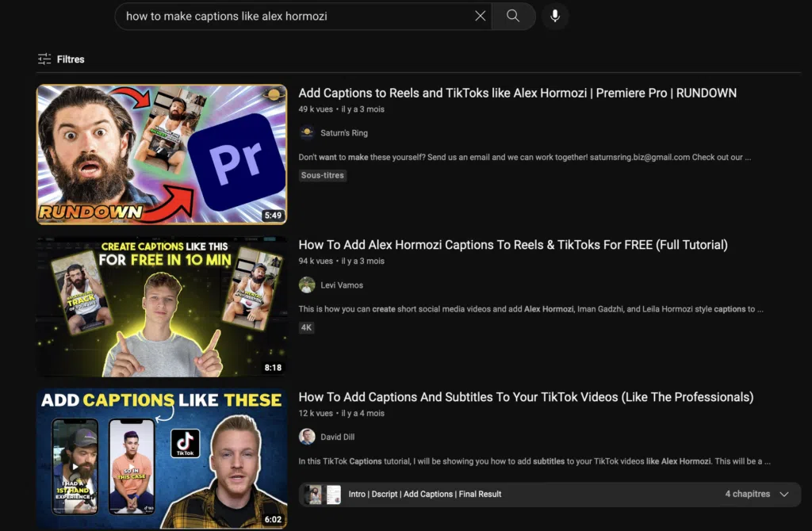Click the 6:02 duration label
The height and width of the screenshot is (531, 812).
point(273,519)
